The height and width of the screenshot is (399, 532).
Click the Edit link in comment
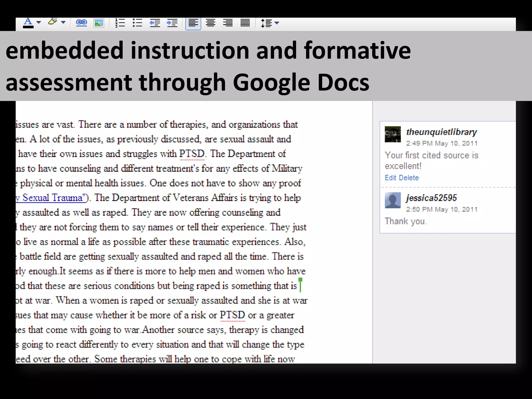tap(390, 178)
